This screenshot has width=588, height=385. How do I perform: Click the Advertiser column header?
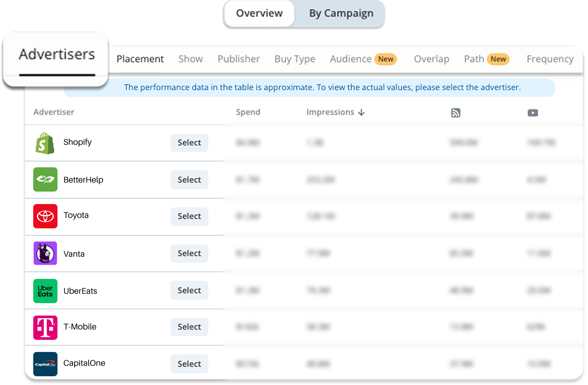pyautogui.click(x=54, y=112)
